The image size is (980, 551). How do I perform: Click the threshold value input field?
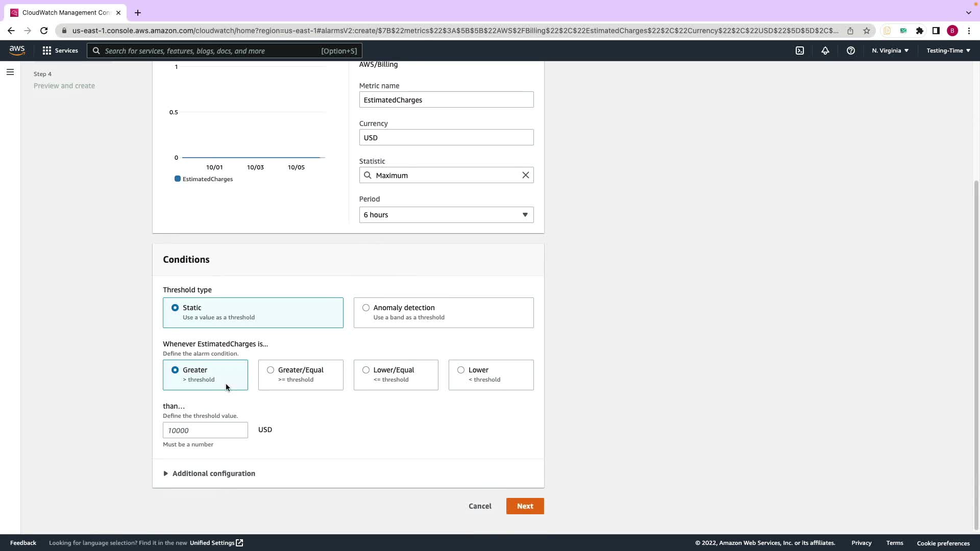(205, 430)
